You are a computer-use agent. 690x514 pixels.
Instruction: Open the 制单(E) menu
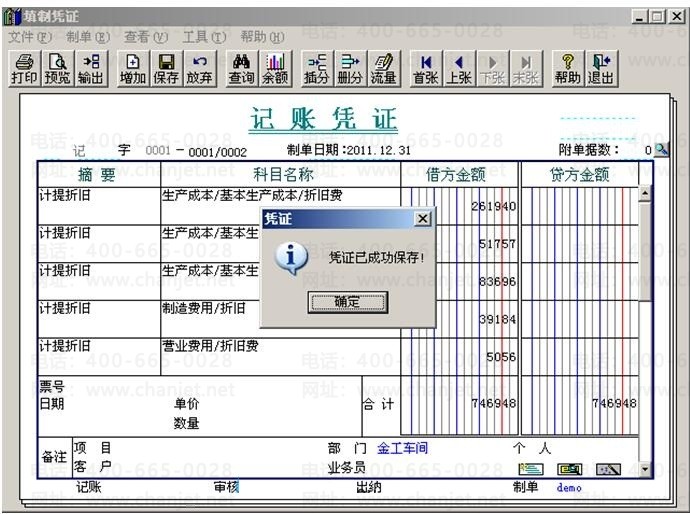88,37
